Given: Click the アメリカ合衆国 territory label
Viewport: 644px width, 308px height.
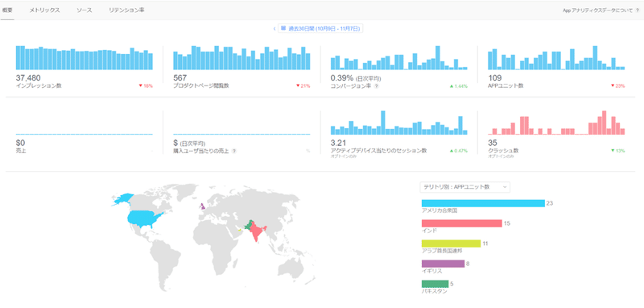Looking at the screenshot, I should click(x=440, y=210).
